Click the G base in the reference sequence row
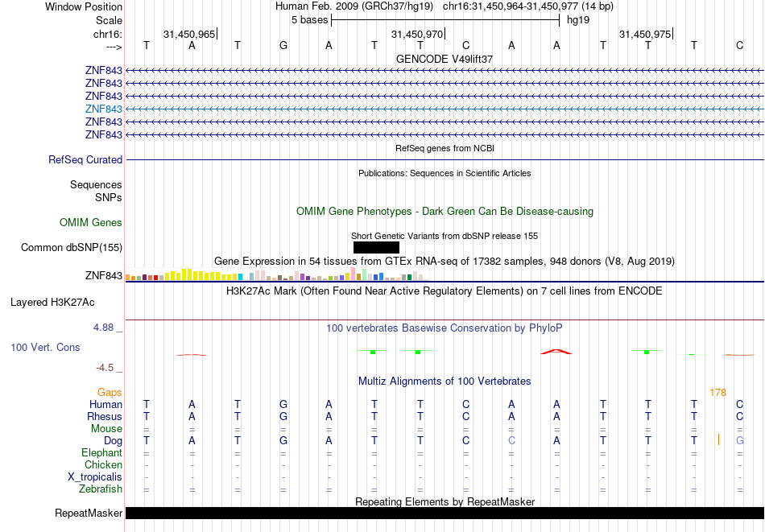The width and height of the screenshot is (765, 532). tap(283, 45)
